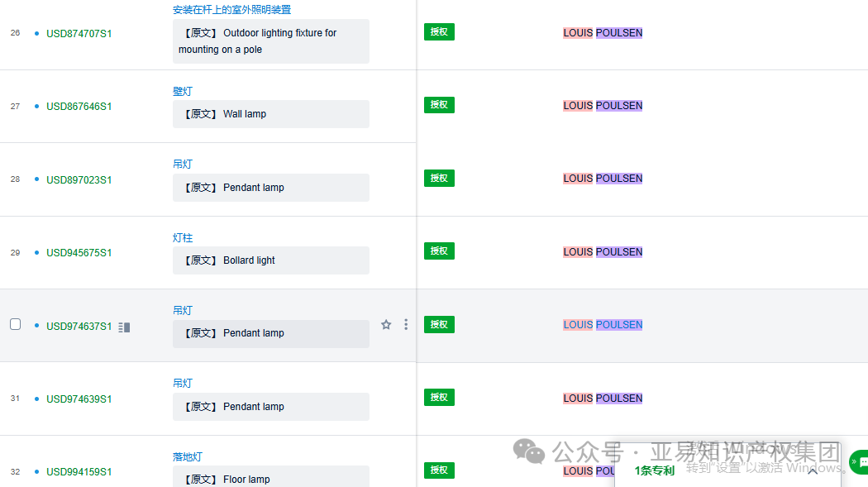Image resolution: width=868 pixels, height=487 pixels.
Task: Star the USD974637S1 patent row
Action: click(x=386, y=325)
